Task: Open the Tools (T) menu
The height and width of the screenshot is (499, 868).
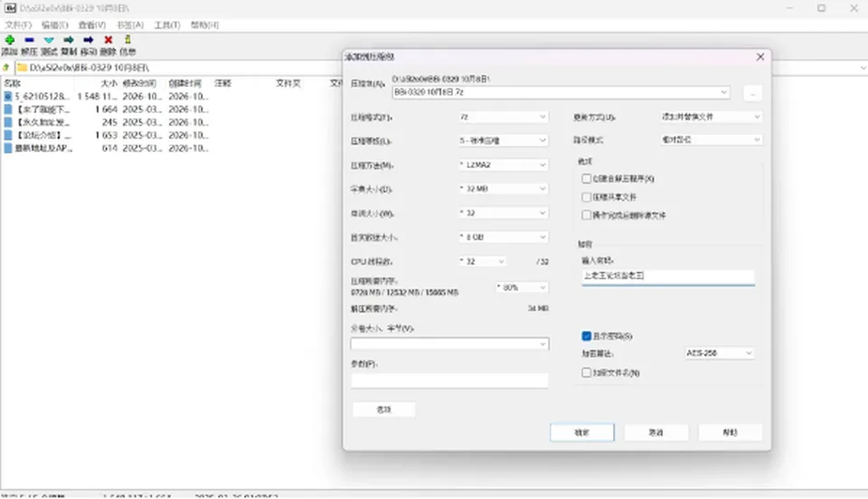Action: pyautogui.click(x=167, y=25)
